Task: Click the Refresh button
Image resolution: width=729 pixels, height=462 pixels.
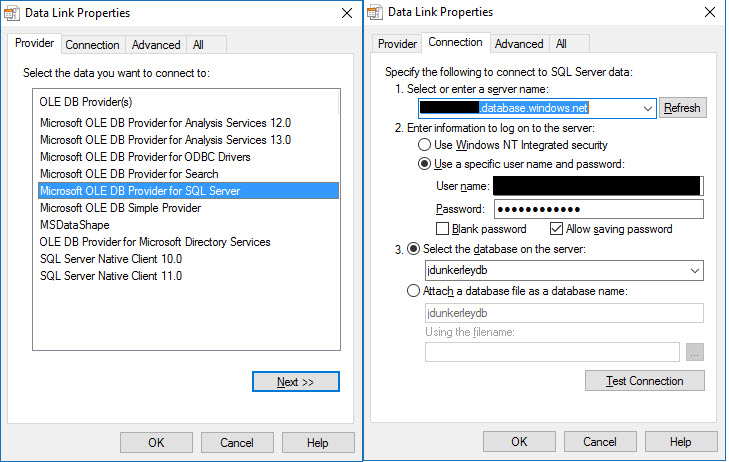Action: pos(682,108)
